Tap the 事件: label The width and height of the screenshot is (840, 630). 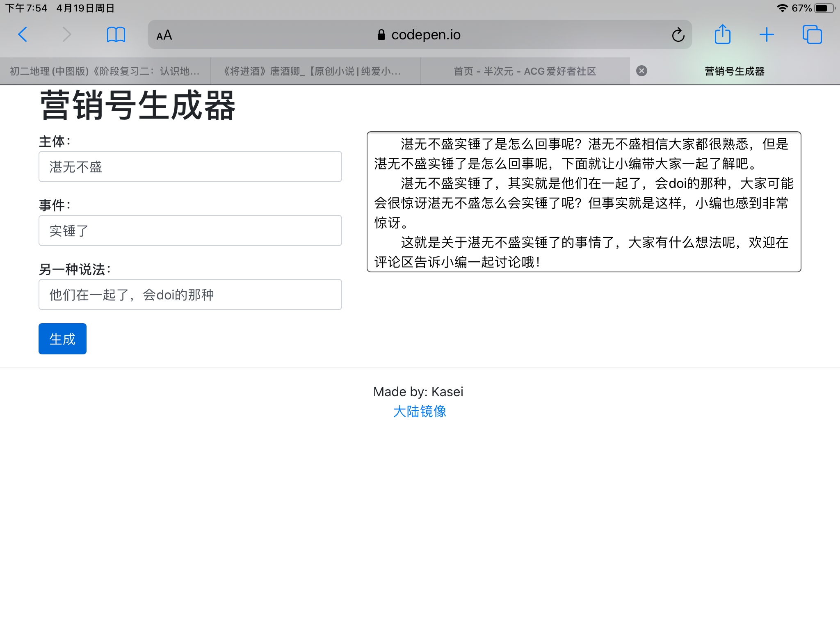click(x=55, y=205)
